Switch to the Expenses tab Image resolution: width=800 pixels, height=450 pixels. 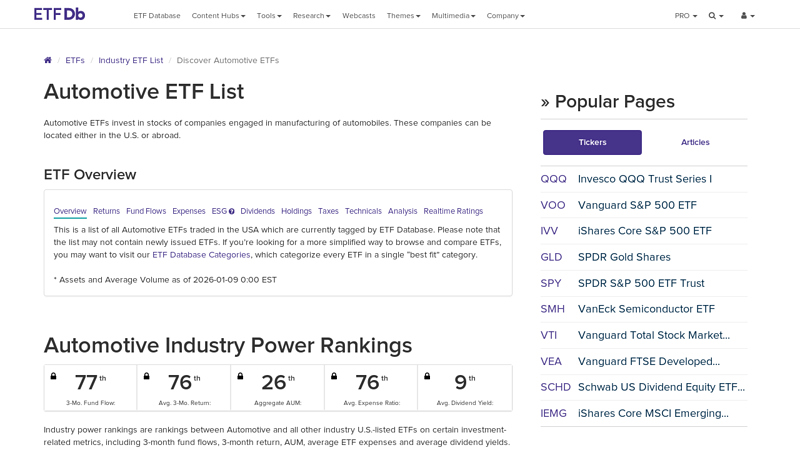click(189, 211)
